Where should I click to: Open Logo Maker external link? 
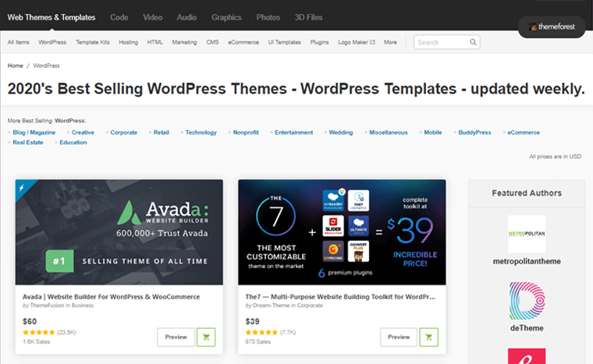coord(357,42)
